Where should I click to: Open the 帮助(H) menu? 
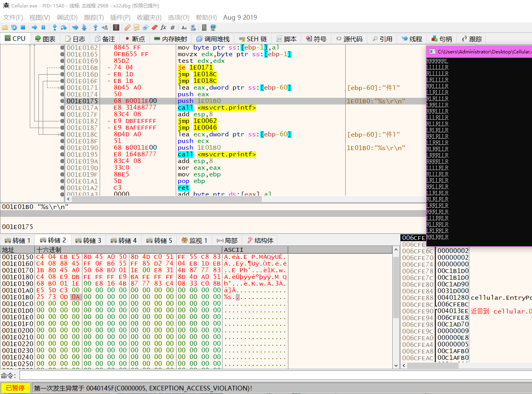click(206, 17)
